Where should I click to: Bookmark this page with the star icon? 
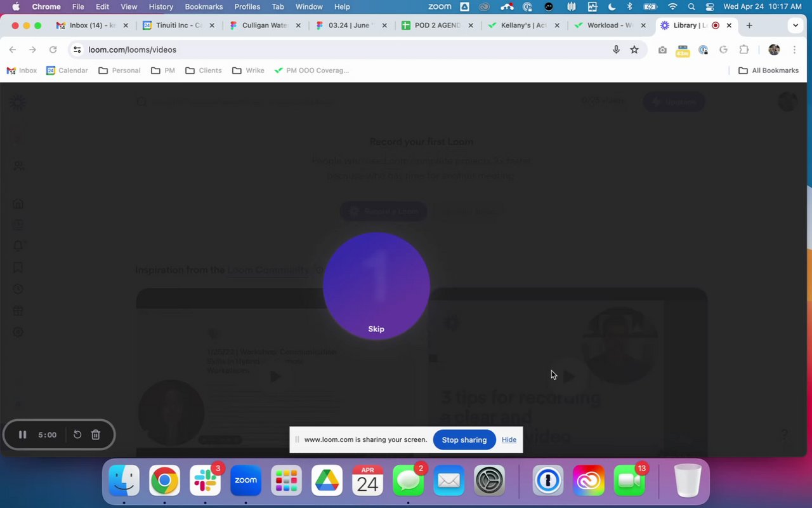click(634, 50)
